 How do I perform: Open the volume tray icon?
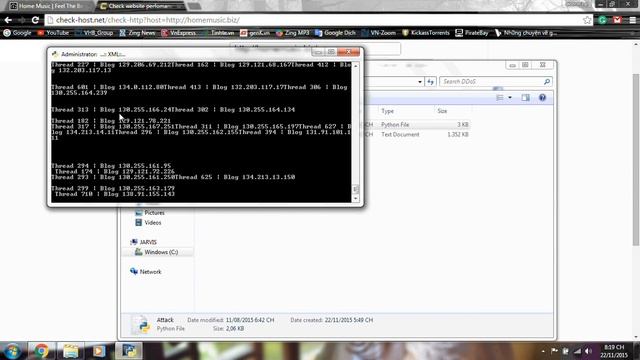[x=588, y=351]
